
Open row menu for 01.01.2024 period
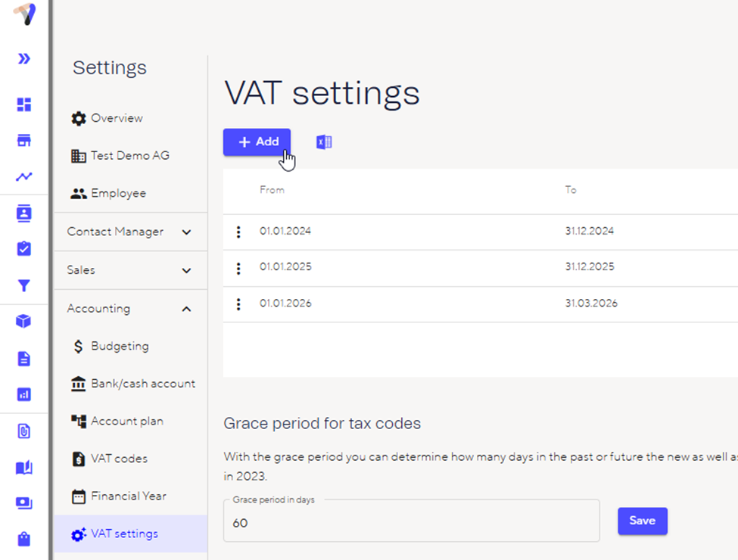point(238,232)
